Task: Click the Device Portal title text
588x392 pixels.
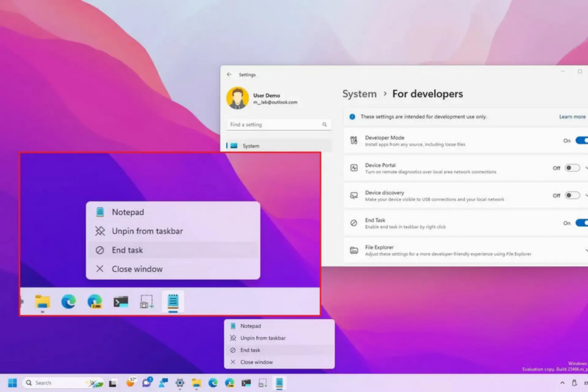Action: [380, 165]
